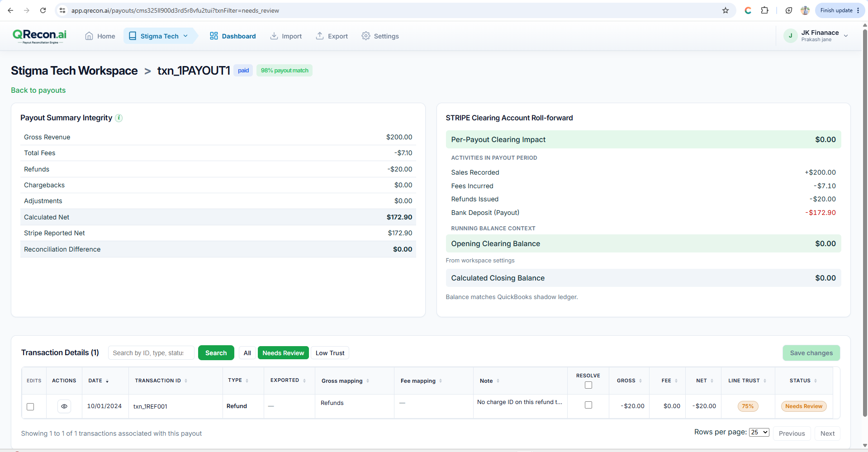Click the paid status badge

pyautogui.click(x=243, y=71)
